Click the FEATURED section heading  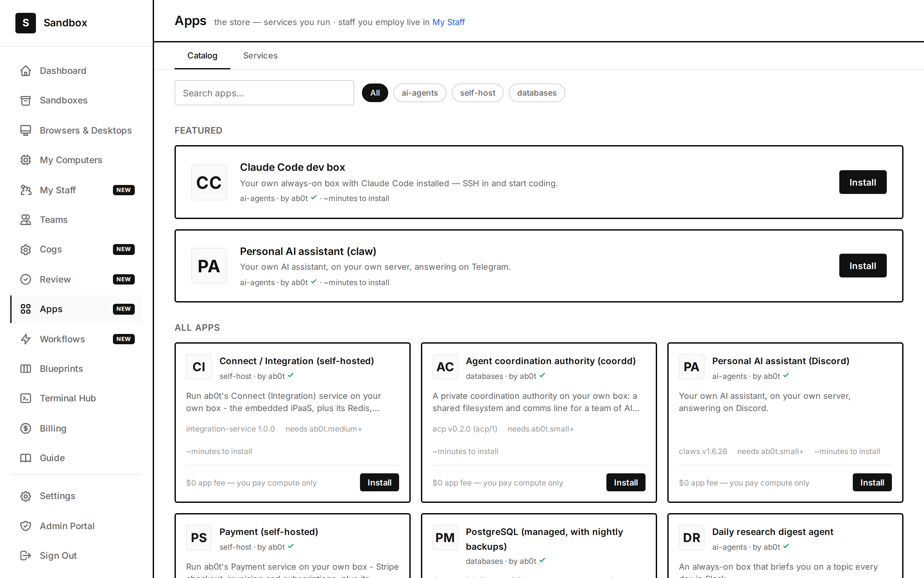[199, 131]
